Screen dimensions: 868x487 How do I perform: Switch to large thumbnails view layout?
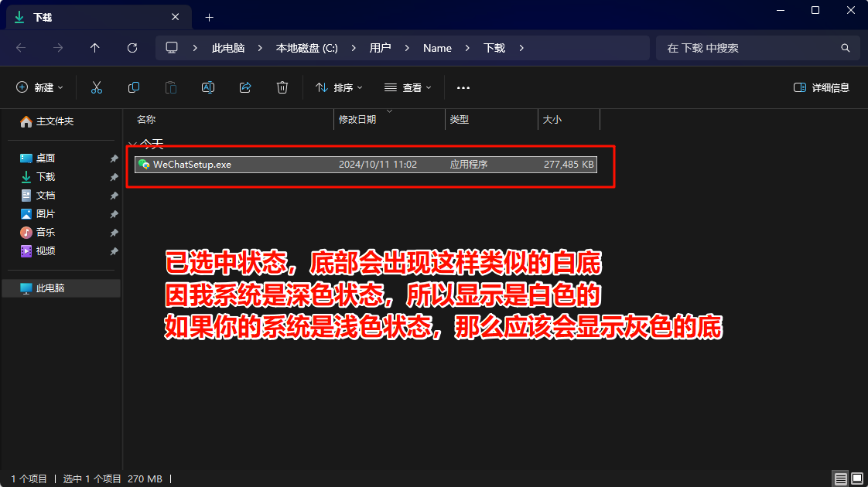click(x=857, y=478)
